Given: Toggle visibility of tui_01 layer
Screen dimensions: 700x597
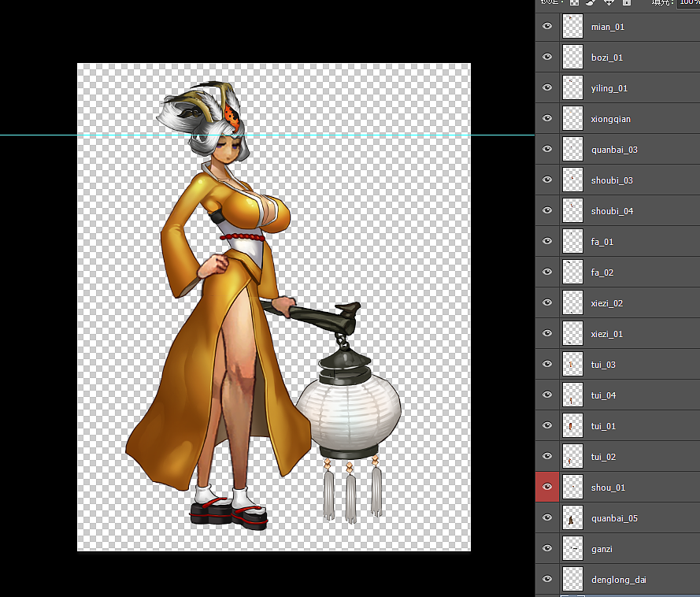Looking at the screenshot, I should (547, 425).
